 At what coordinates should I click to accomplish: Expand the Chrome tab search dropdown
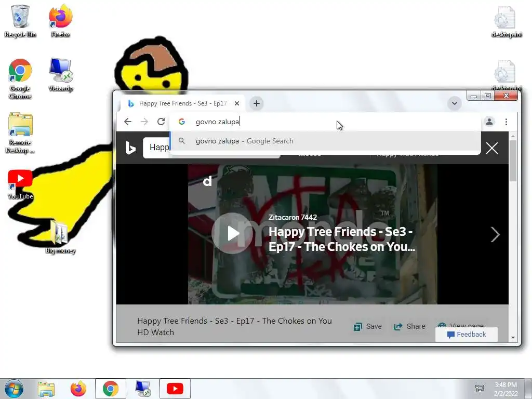point(454,103)
